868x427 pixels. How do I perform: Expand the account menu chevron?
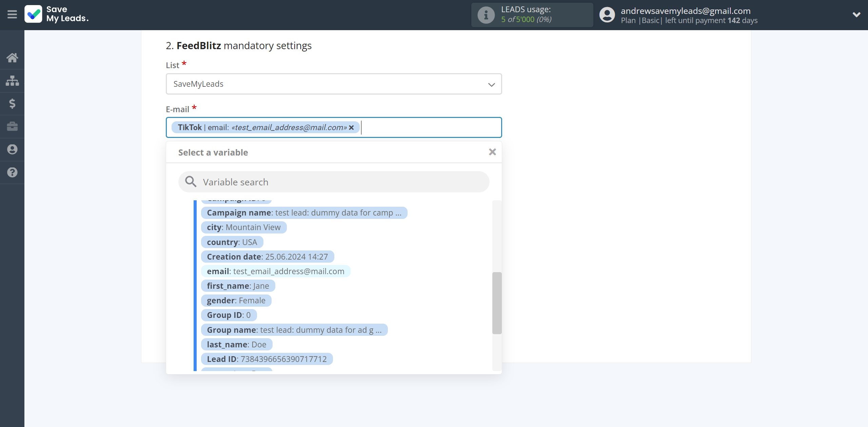point(856,15)
